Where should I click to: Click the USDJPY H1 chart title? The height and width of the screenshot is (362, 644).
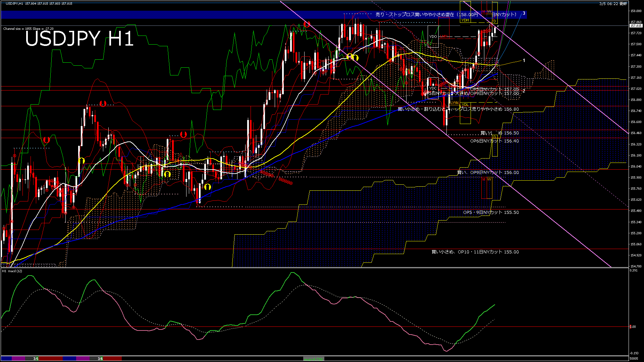coord(79,39)
